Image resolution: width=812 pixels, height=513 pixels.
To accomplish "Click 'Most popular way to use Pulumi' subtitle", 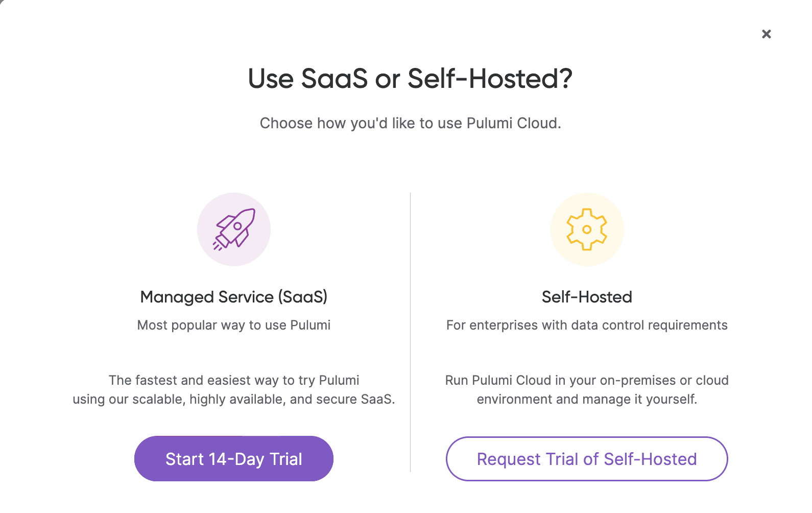I will coord(234,325).
